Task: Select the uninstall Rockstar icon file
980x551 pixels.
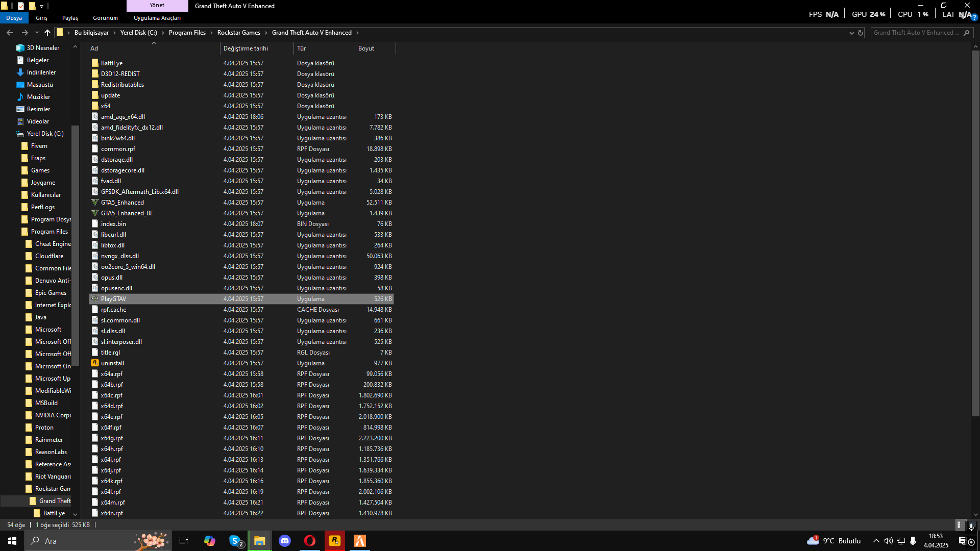Action: point(95,363)
